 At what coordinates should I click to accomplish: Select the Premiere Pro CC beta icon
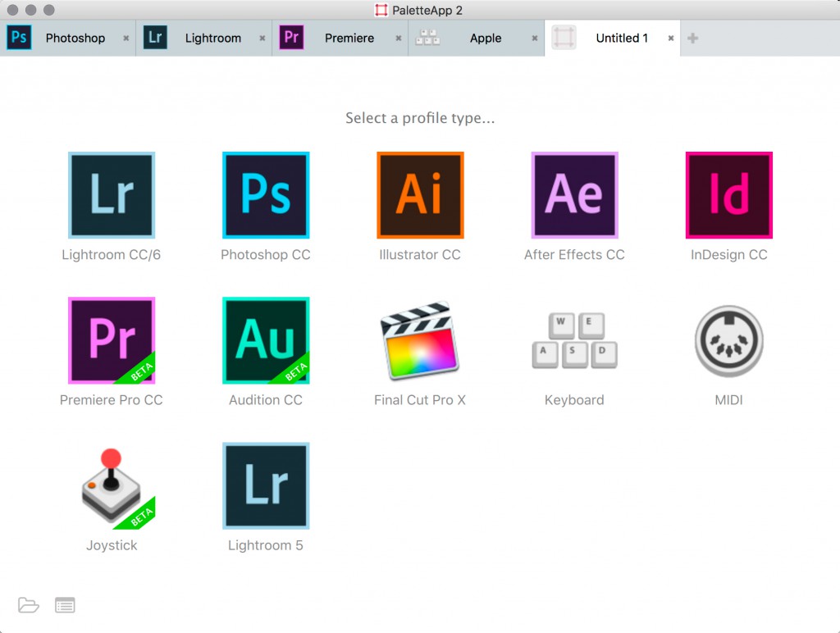[x=112, y=340]
